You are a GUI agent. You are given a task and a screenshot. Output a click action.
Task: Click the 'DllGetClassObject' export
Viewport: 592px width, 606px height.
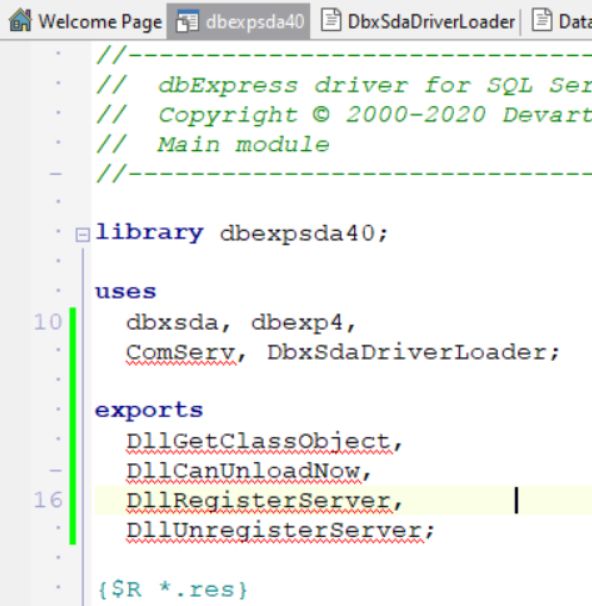[259, 441]
